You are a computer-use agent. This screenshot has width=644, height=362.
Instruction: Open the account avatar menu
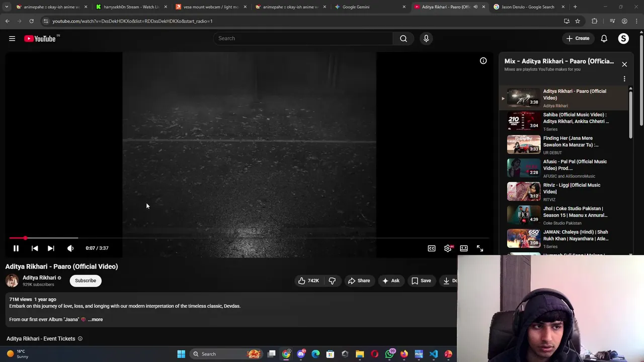(623, 38)
